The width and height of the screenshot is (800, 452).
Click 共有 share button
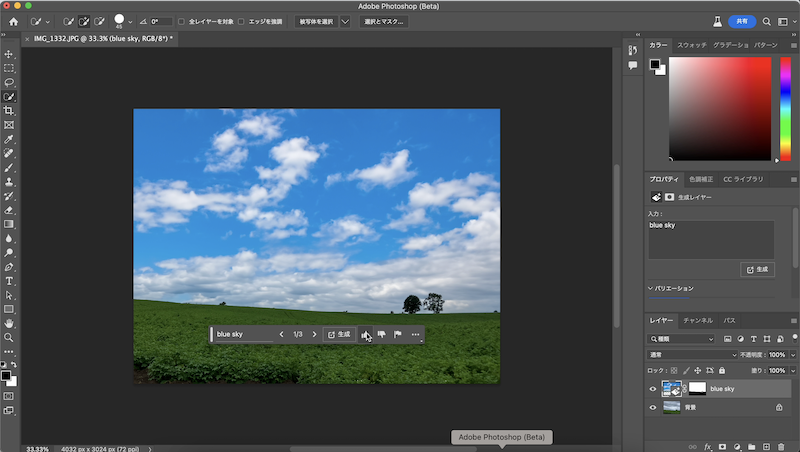tap(742, 21)
